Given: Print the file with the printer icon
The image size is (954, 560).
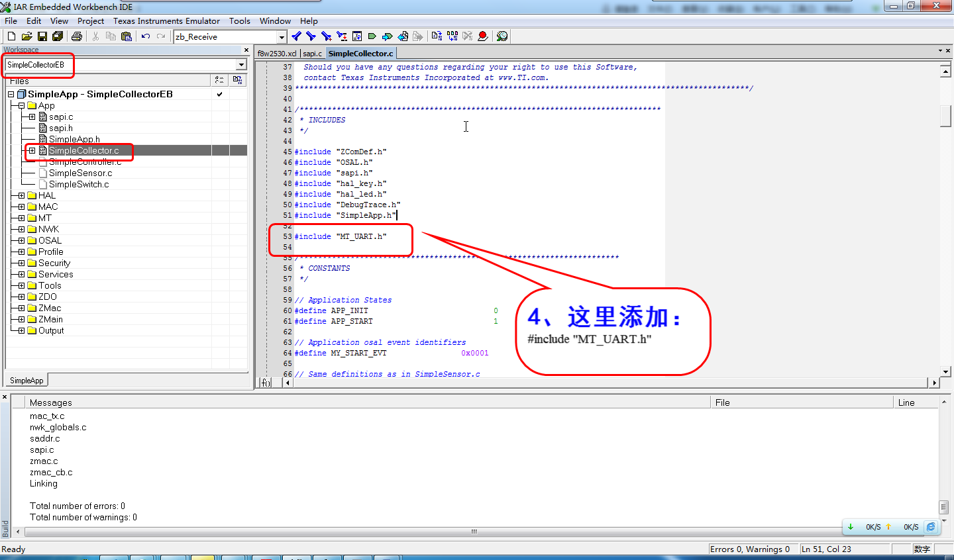Looking at the screenshot, I should click(77, 36).
